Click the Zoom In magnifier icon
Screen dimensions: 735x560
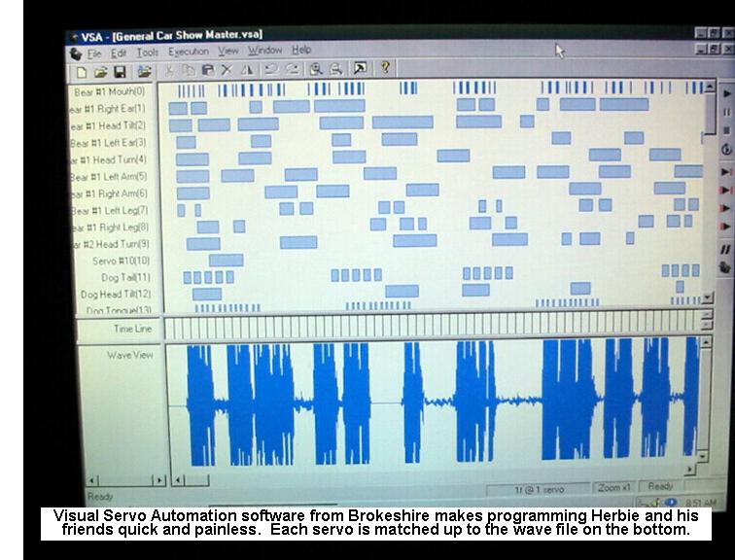[x=315, y=69]
